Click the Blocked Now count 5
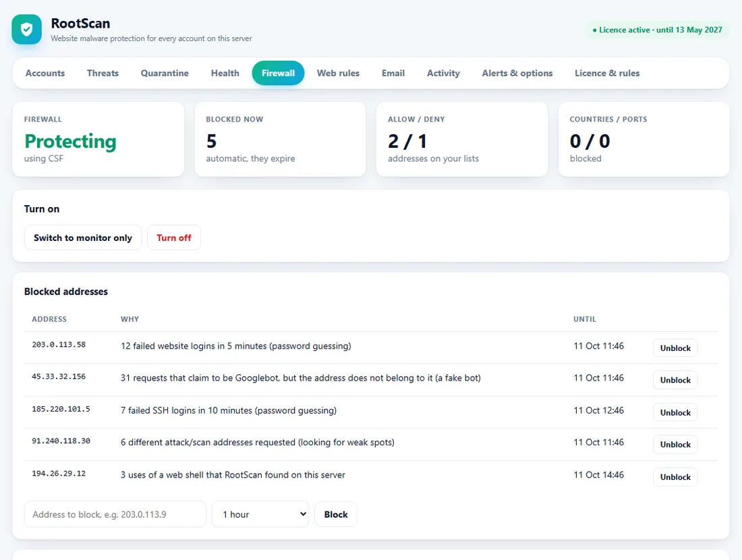Screen dimensions: 742x560 212,141
